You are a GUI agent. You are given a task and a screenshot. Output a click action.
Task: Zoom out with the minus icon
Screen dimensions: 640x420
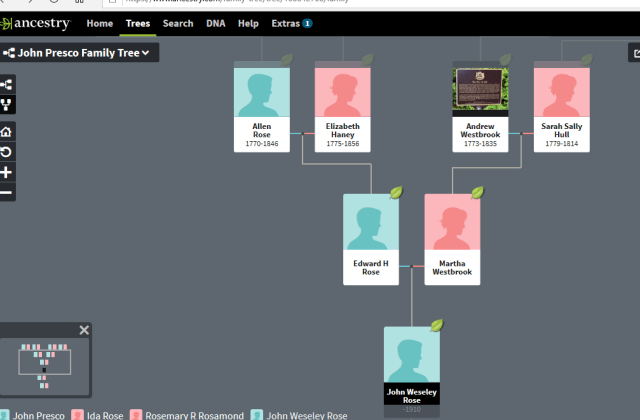(x=7, y=192)
